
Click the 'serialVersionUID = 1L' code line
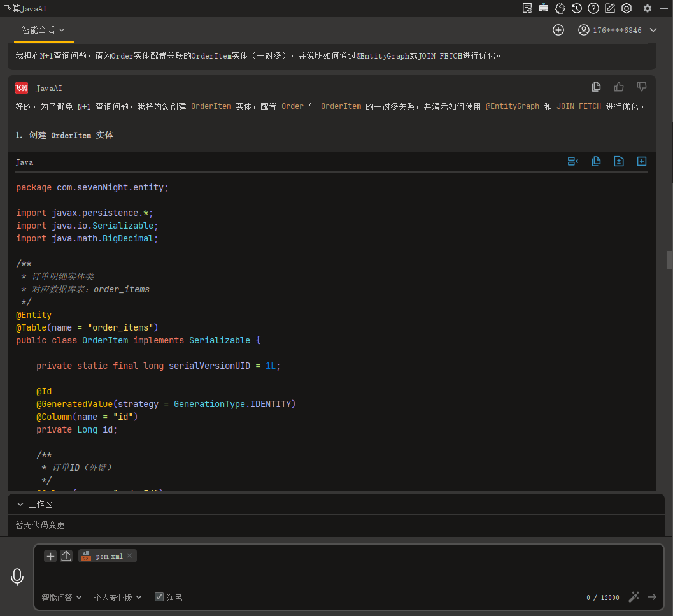click(x=159, y=366)
